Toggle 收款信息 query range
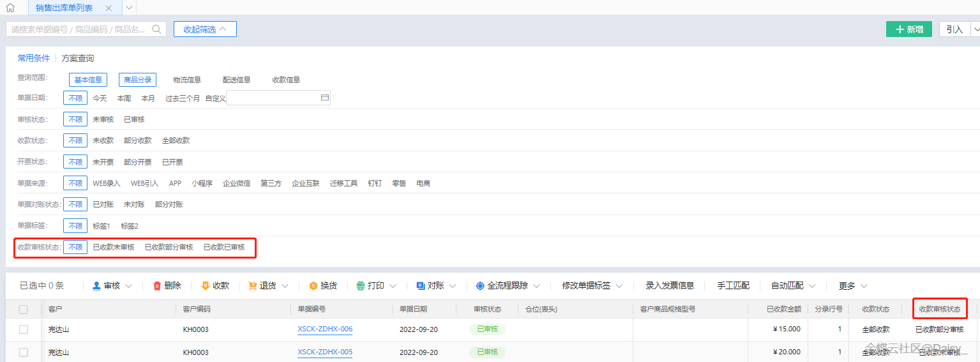This screenshot has width=980, height=362. (x=286, y=80)
